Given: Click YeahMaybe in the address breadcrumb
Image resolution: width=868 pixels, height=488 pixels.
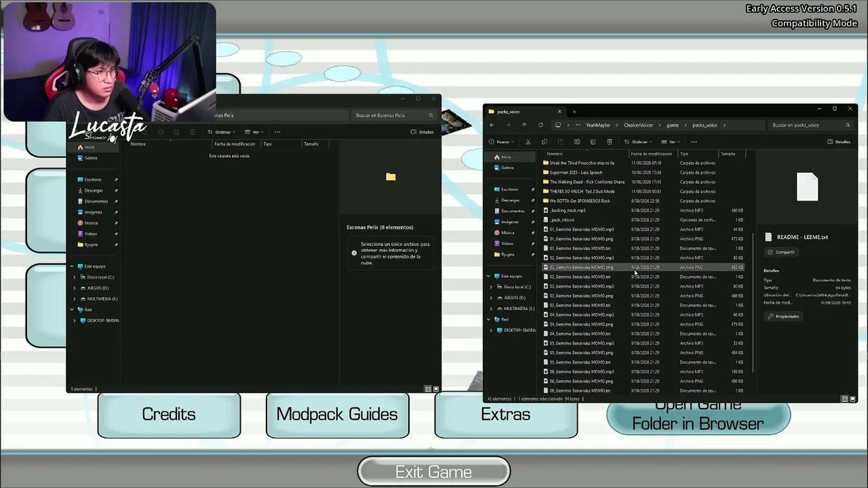Looking at the screenshot, I should coord(597,125).
